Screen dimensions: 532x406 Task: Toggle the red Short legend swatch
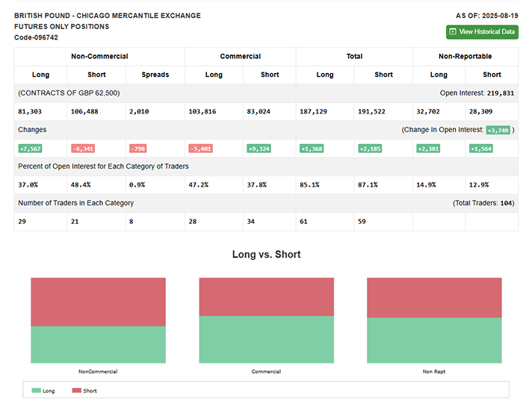point(76,390)
